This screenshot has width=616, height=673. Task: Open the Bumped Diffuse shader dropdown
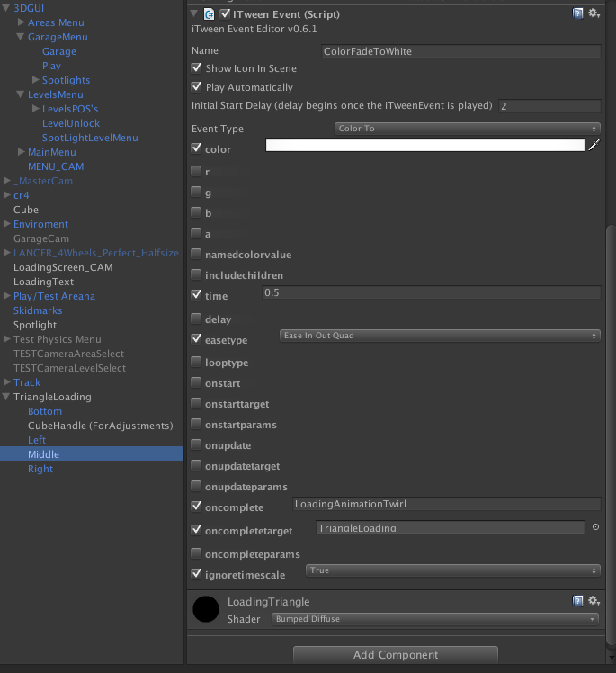435,618
